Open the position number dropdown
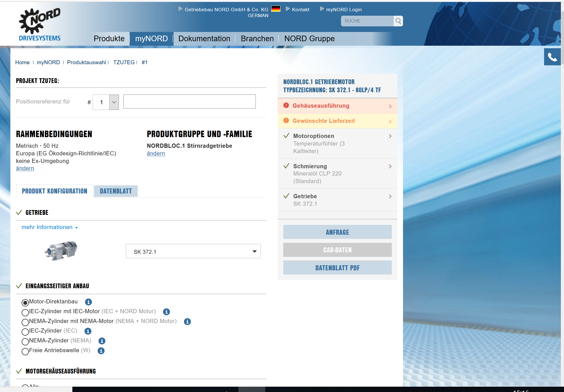 (114, 102)
